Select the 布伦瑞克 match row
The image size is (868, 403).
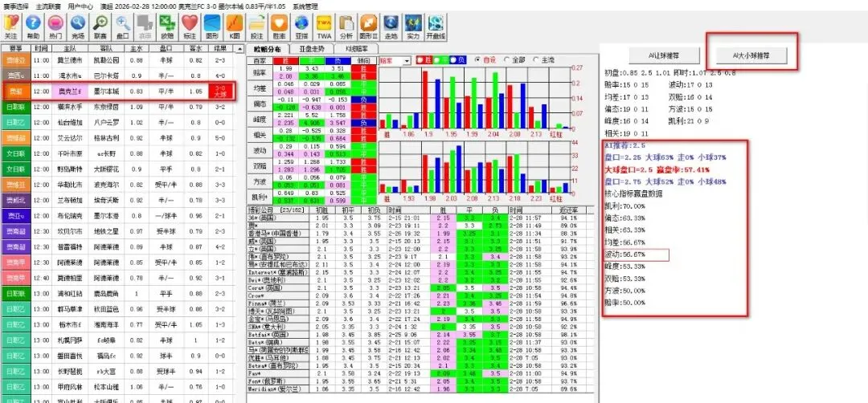tap(118, 216)
